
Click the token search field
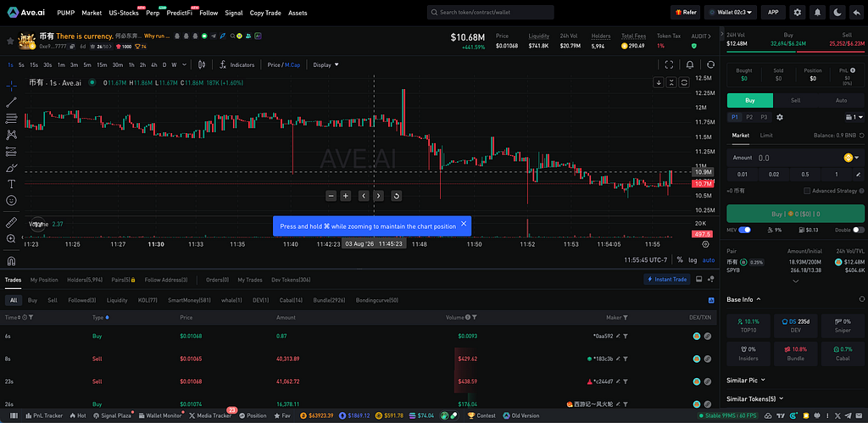[491, 12]
